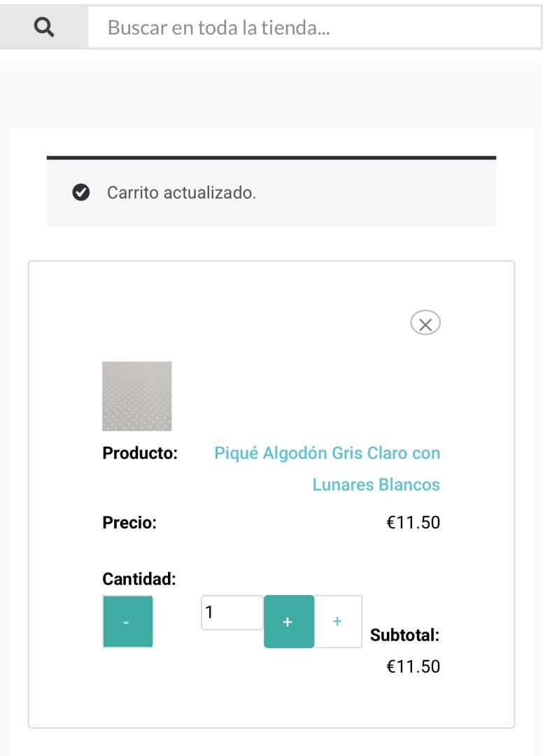543x756 pixels.
Task: Click the unit price €11.50 next to Precio
Action: pyautogui.click(x=413, y=523)
